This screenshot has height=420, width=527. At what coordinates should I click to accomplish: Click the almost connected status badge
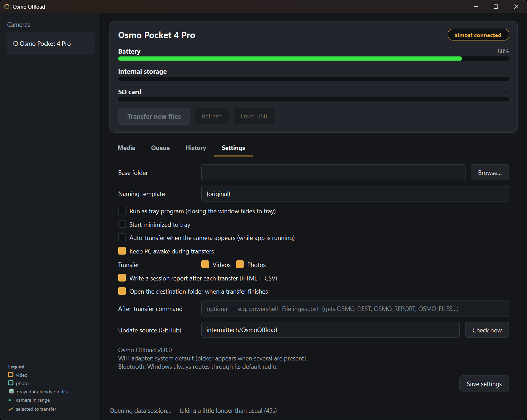click(x=478, y=35)
